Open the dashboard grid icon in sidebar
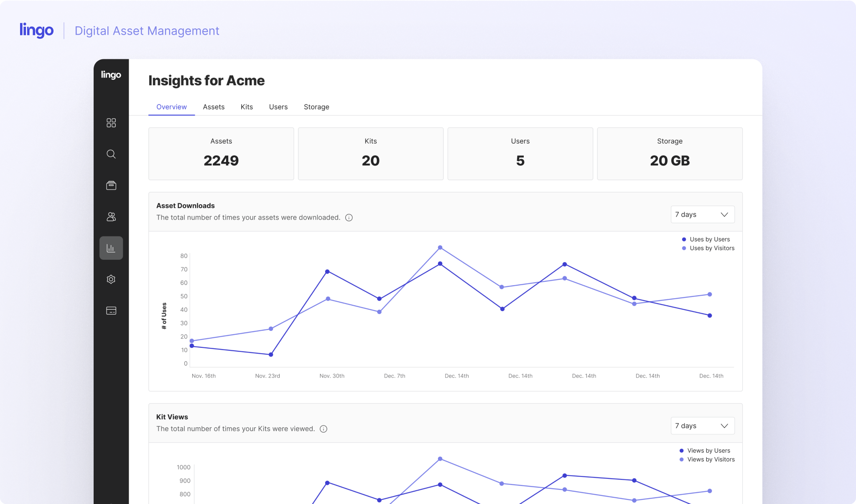 point(111,123)
